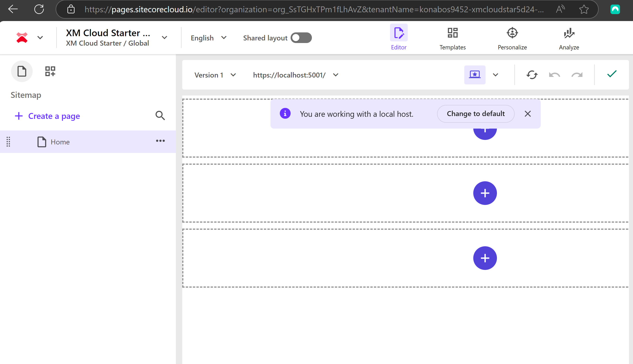This screenshot has width=633, height=364.
Task: Open Home page three-dot options menu
Action: tap(160, 141)
